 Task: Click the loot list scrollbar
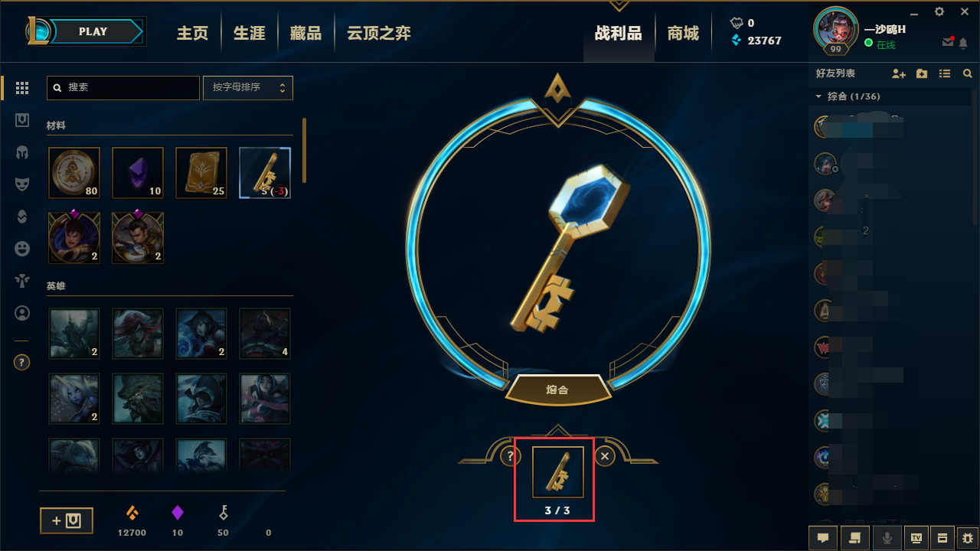pos(305,150)
